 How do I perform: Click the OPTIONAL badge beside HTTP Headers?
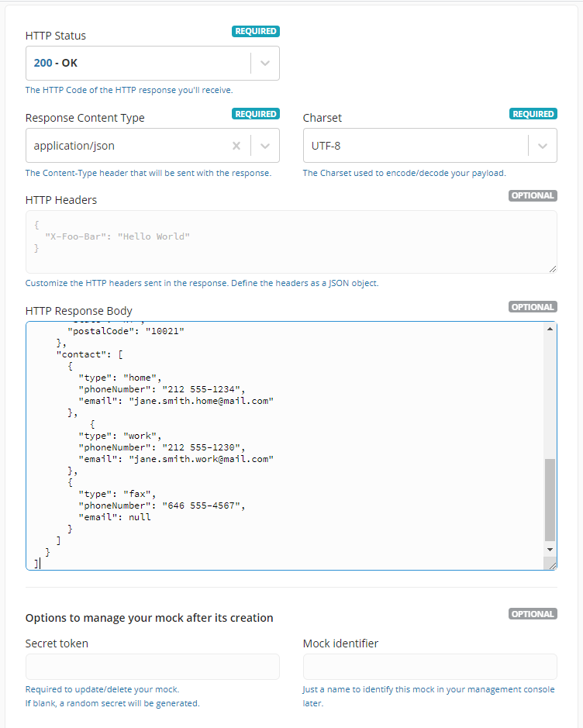tap(533, 195)
